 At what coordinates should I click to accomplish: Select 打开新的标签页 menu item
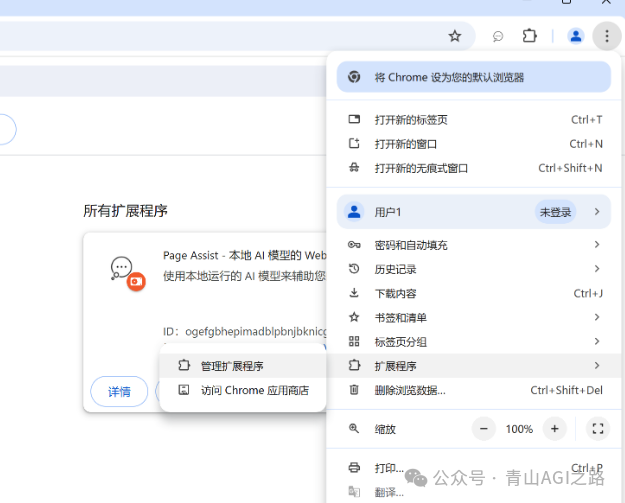tap(474, 120)
